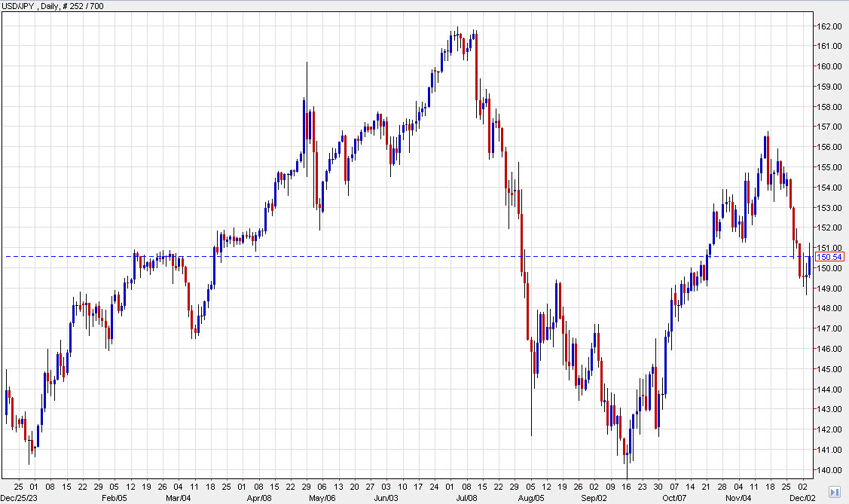Screen dimensions: 849x504
Task: Select the Oct/07 date label
Action: [676, 497]
